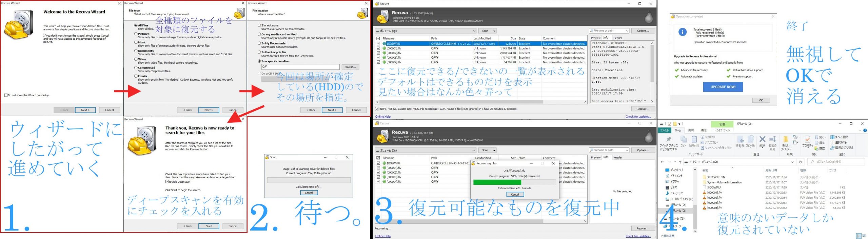The width and height of the screenshot is (868, 239).
Task: Click Browse... beside the location path field
Action: point(350,67)
